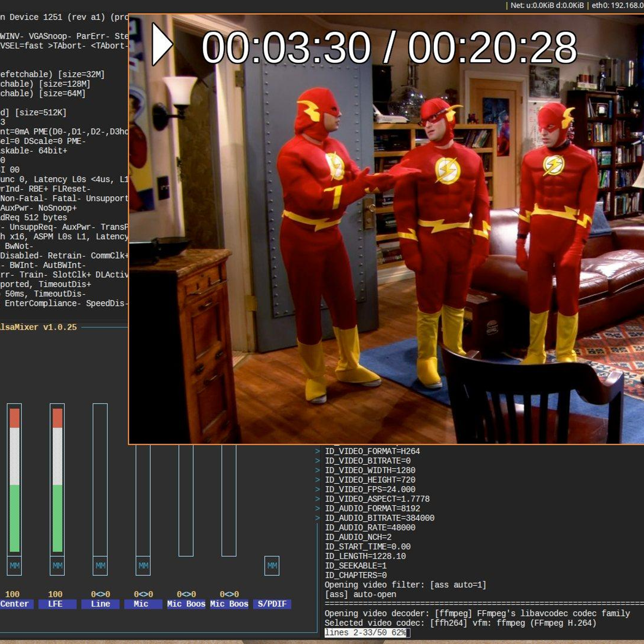644x644 pixels.
Task: Click the Big Bang Theory video frame in mplayer
Action: click(386, 229)
